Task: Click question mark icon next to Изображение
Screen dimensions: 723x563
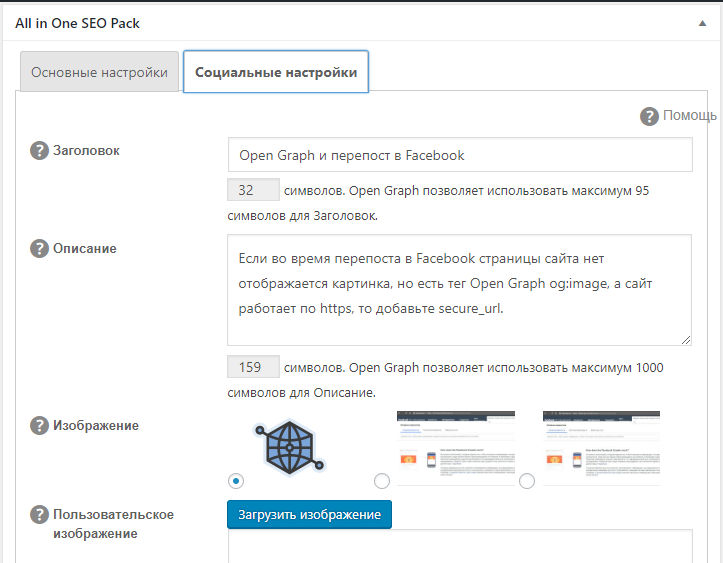Action: click(x=40, y=426)
